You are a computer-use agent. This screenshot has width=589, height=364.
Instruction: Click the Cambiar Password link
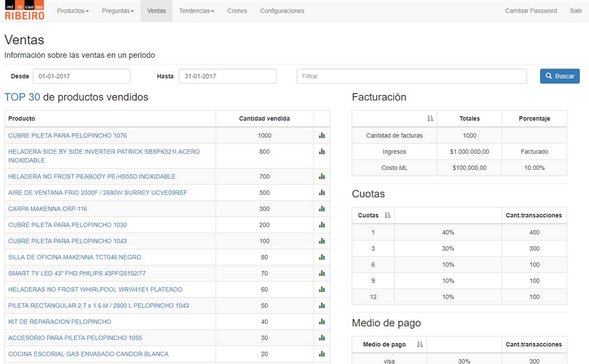pos(531,11)
